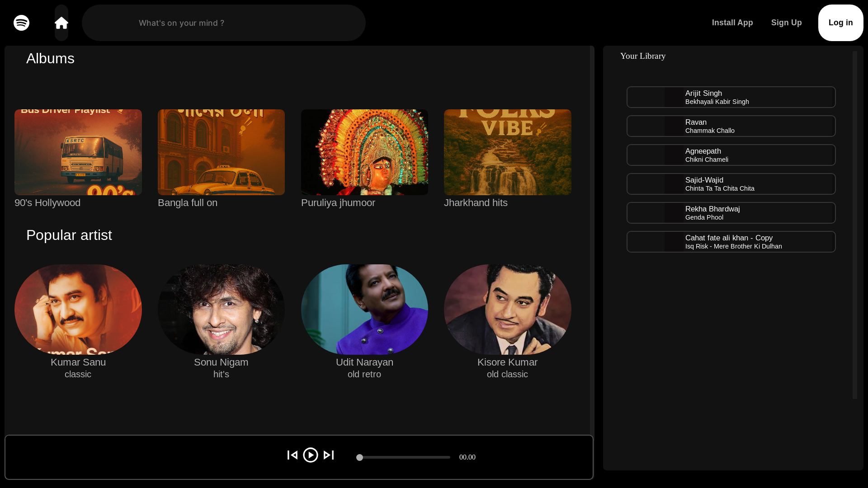Click the Your Library heading

(x=643, y=56)
